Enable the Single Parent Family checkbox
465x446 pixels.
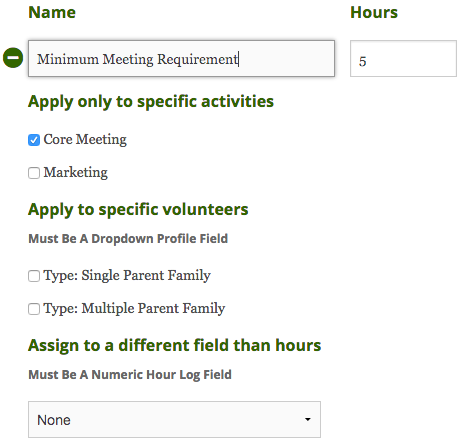(34, 276)
